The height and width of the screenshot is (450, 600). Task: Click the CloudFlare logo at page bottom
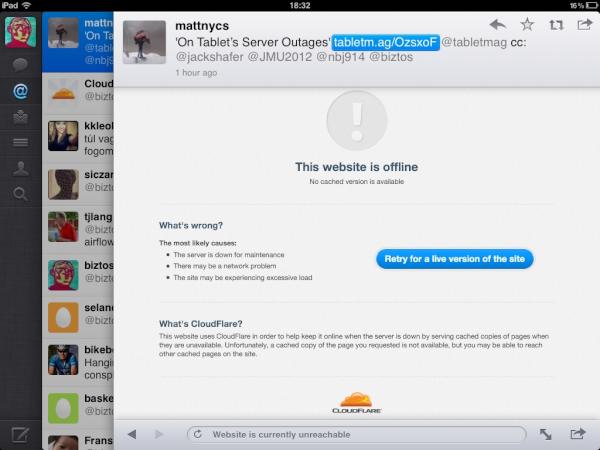[x=356, y=403]
